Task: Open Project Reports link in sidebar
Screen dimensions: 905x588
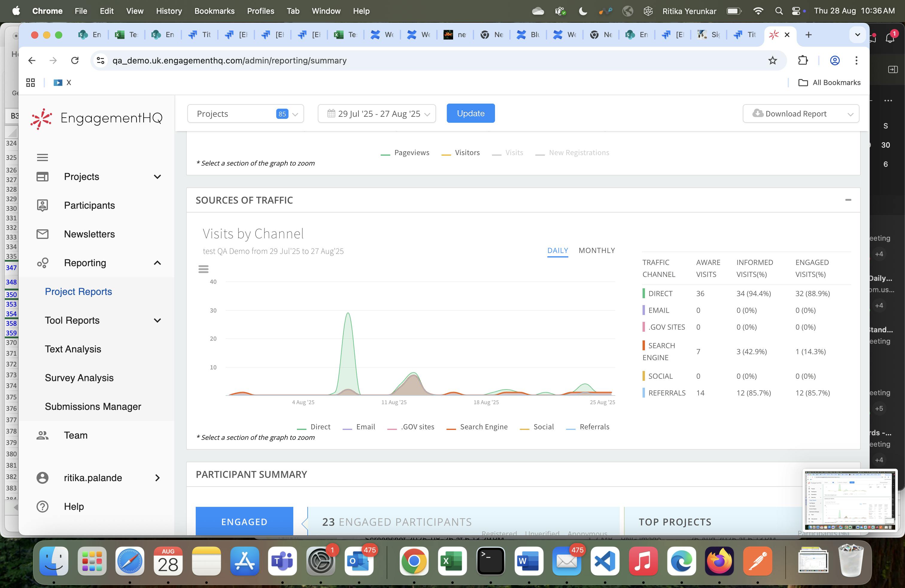Action: pos(78,291)
